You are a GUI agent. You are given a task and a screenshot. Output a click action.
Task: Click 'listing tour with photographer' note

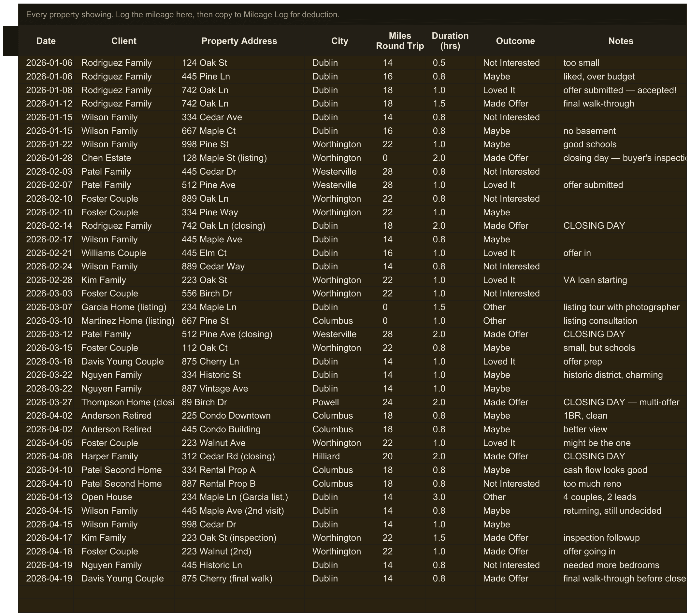click(621, 307)
